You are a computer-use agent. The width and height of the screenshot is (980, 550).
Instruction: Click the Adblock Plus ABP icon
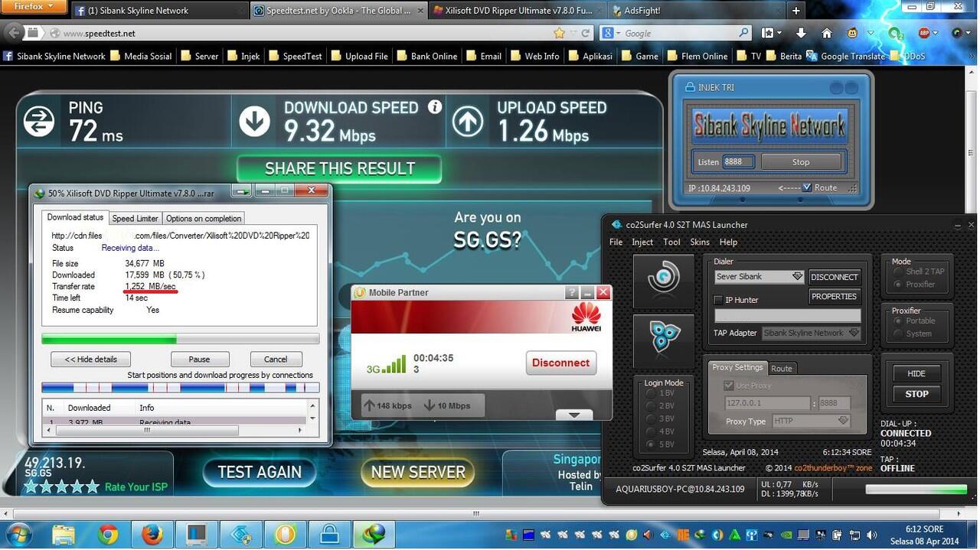coord(924,33)
